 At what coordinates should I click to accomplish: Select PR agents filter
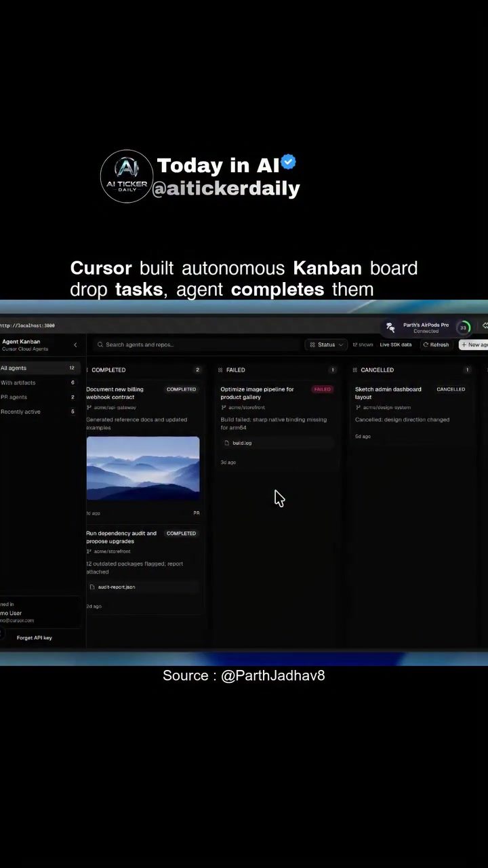tap(39, 397)
